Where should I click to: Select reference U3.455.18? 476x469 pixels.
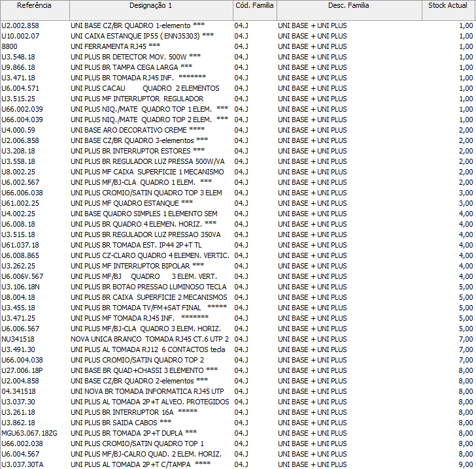click(x=18, y=308)
